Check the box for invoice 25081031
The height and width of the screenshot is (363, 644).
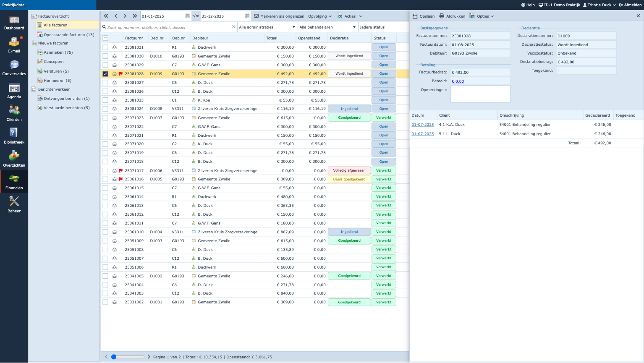(105, 47)
